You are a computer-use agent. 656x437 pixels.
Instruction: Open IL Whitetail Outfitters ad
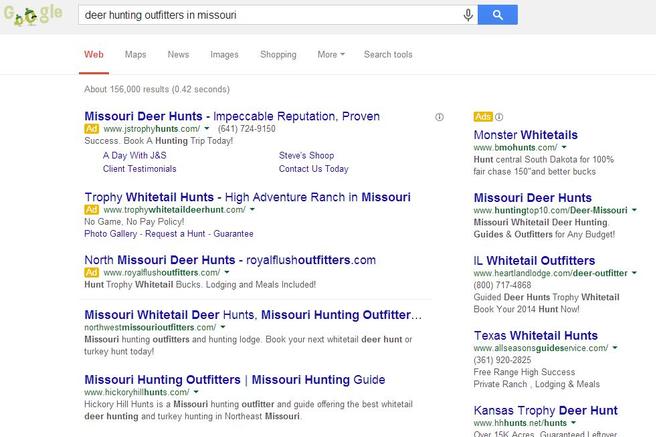(534, 261)
